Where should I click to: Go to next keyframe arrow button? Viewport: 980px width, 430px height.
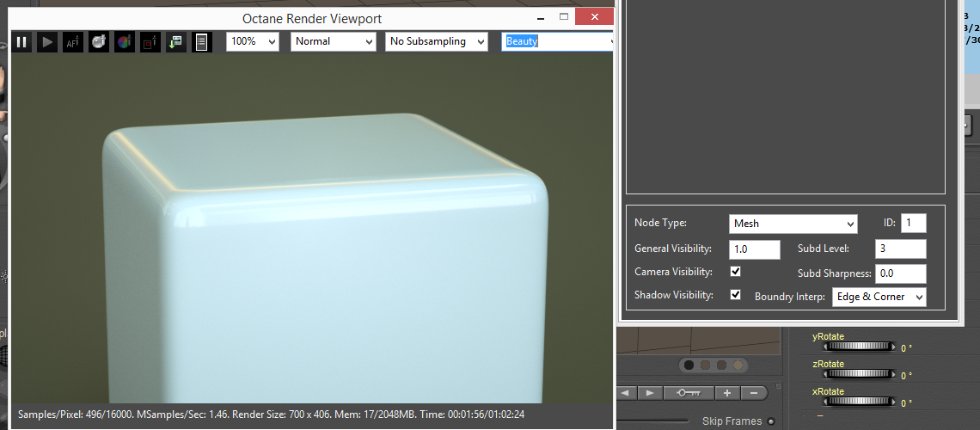650,392
